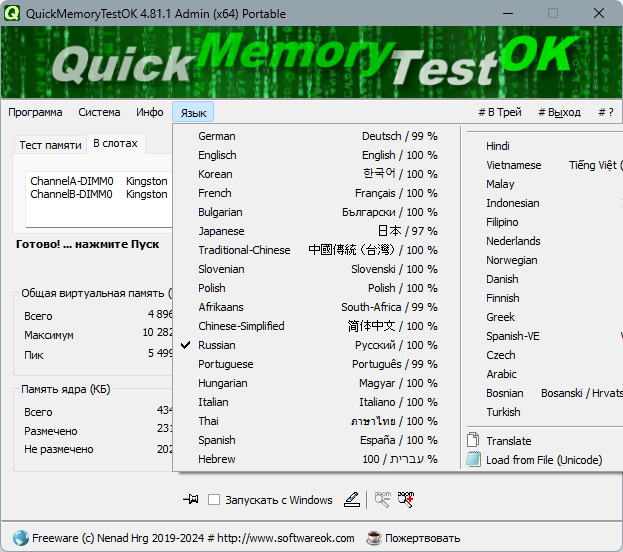Choose Chinese-Simplified language

pos(317,326)
